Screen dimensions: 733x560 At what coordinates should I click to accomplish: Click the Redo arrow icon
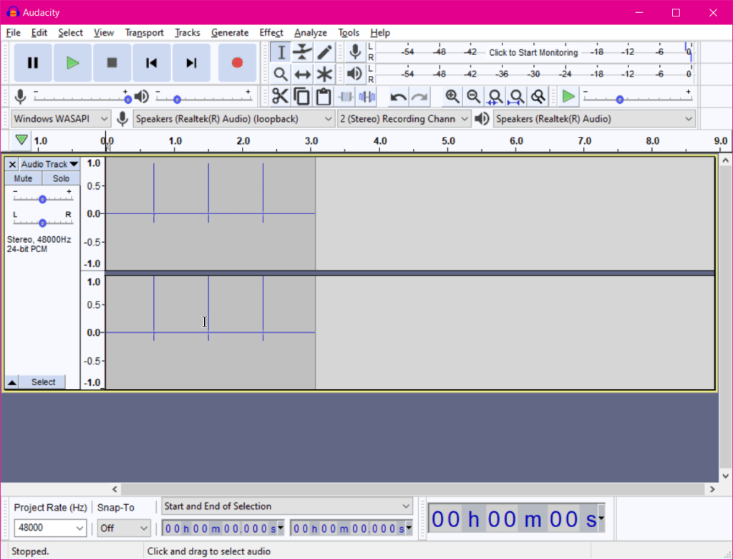tap(419, 97)
